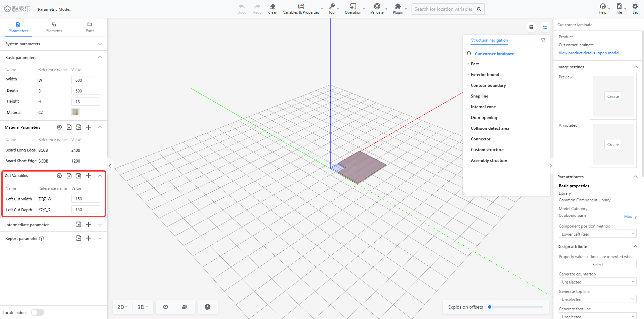Click Create button for Preview image
The image size is (644, 319).
pos(613,97)
